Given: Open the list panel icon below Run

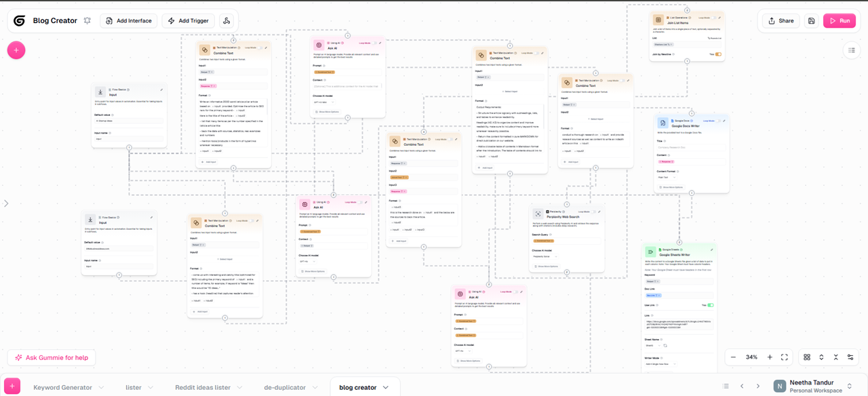Looking at the screenshot, I should 852,50.
